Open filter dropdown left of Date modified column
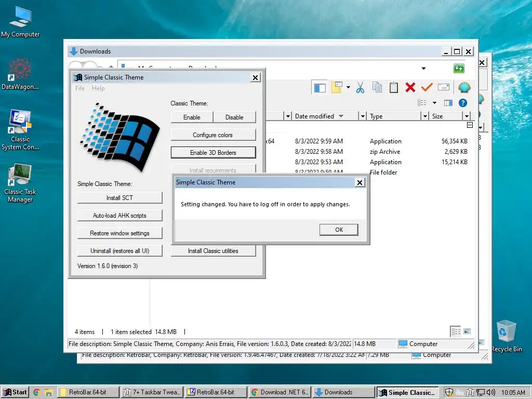532x399 pixels. coord(288,116)
